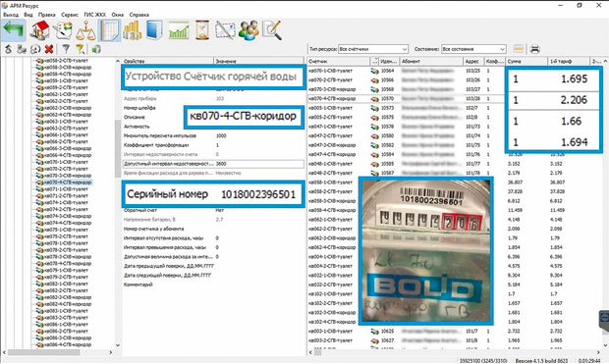Click the table vertical scrollbar down arrow

click(x=605, y=345)
